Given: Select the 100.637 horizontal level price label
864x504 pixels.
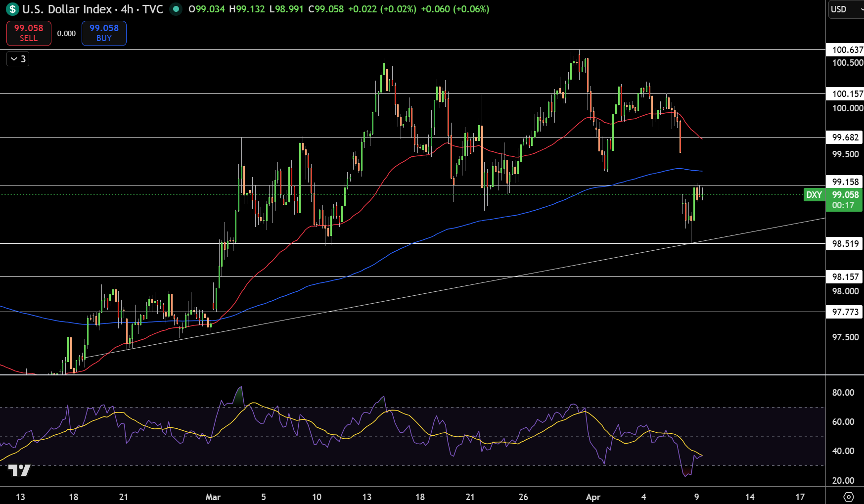Looking at the screenshot, I should point(845,49).
